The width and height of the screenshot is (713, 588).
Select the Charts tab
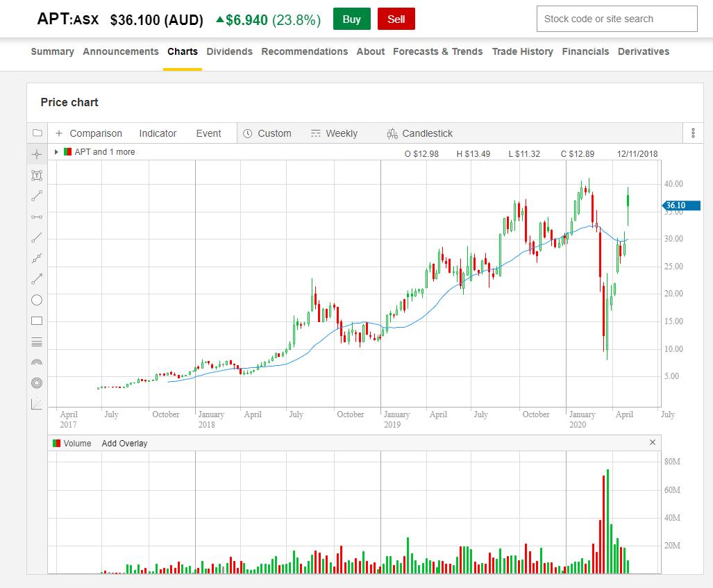click(x=183, y=51)
